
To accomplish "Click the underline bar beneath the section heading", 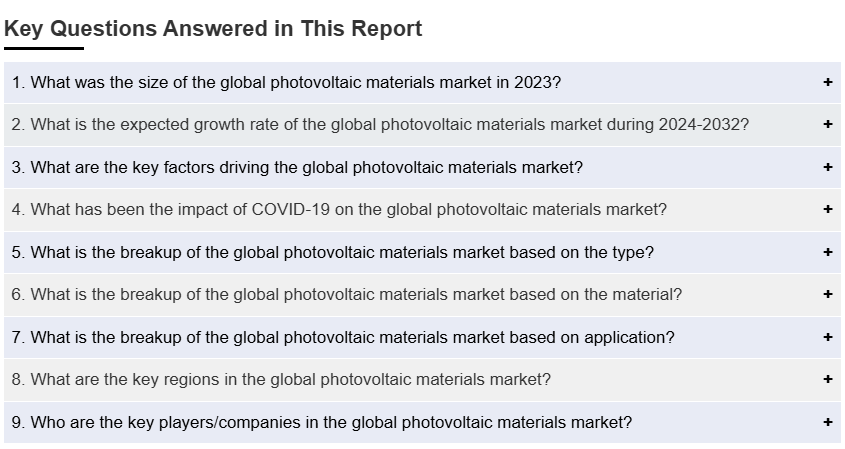I will (44, 48).
